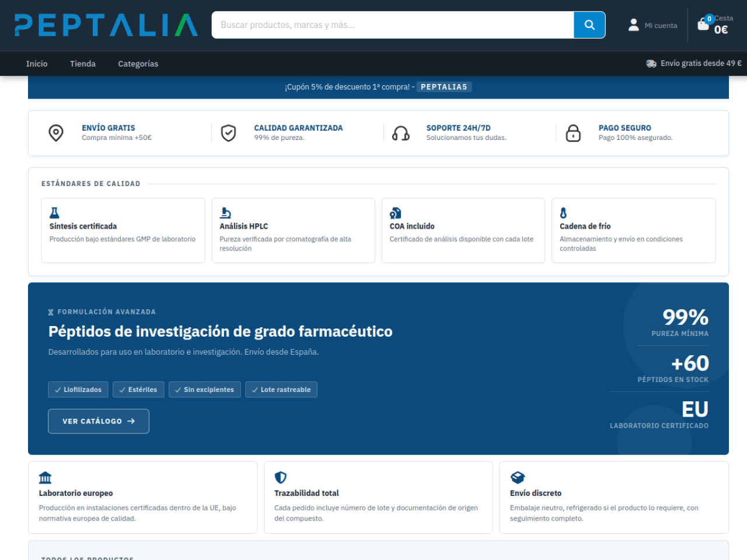Image resolution: width=747 pixels, height=560 pixels.
Task: Click the Envío discreto card title
Action: (536, 494)
